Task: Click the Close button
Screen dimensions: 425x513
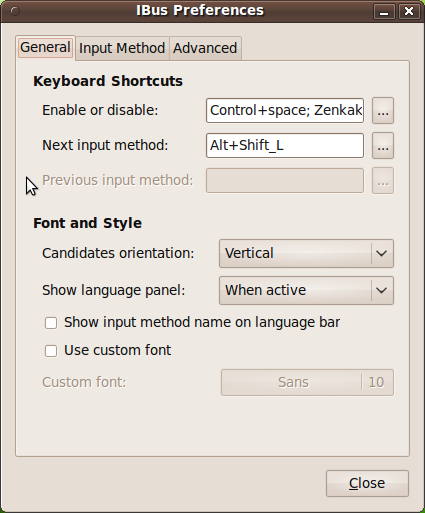Action: (367, 483)
